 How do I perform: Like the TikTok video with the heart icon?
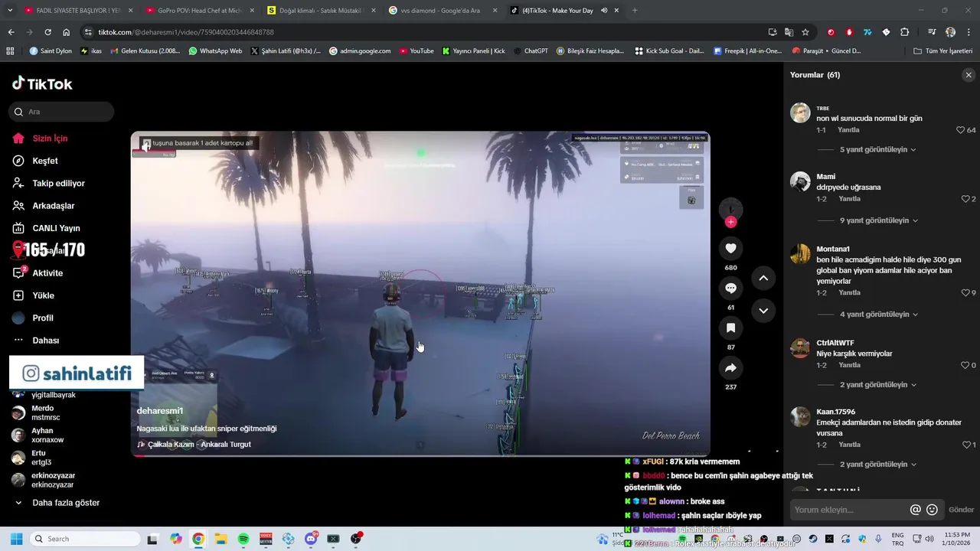[x=730, y=248]
